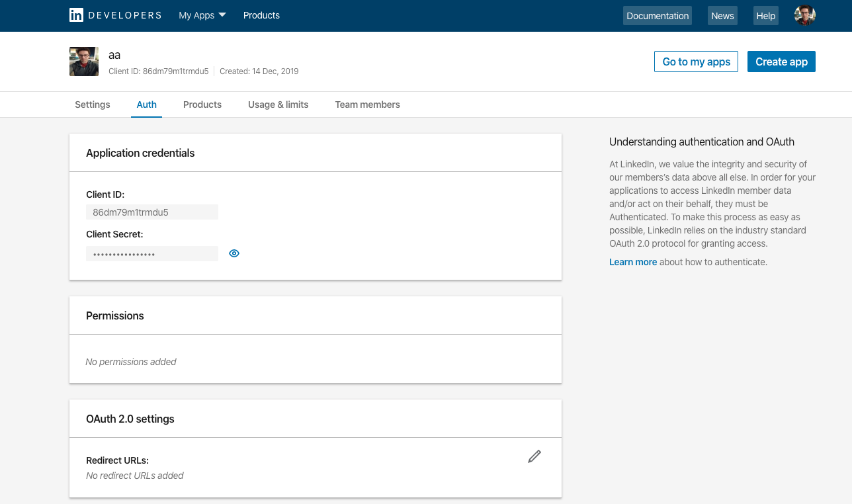Open the Team members tab

[x=367, y=105]
